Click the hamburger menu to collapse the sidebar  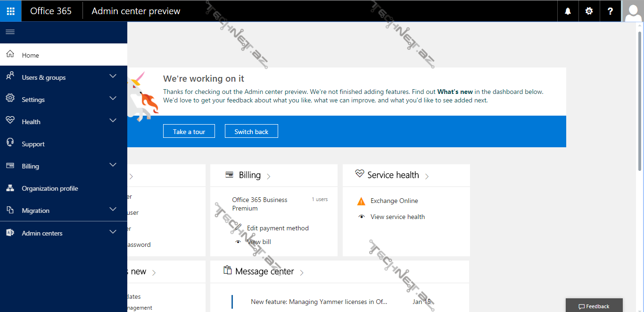[10, 32]
